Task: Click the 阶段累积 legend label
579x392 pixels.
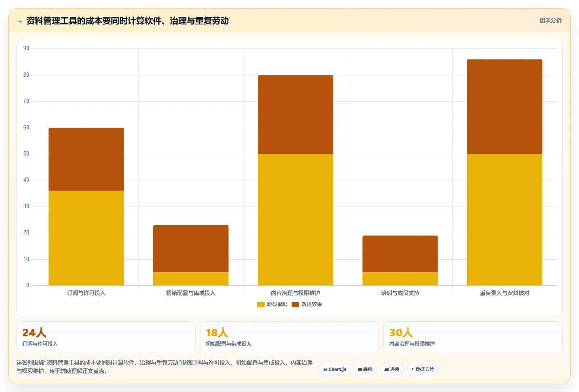Action: tap(277, 304)
